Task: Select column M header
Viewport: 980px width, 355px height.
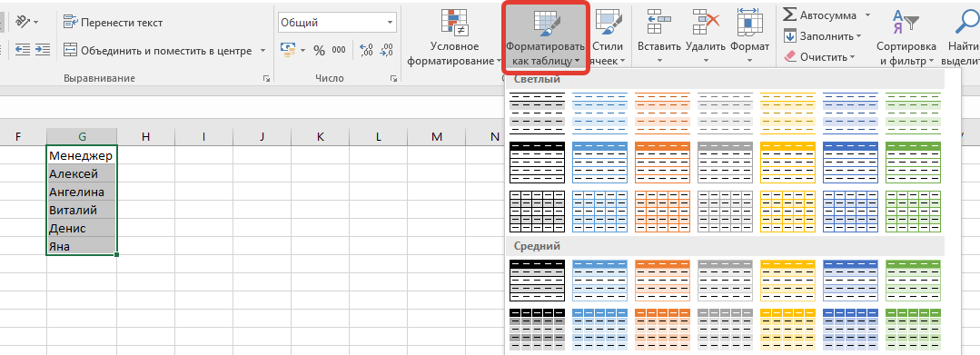Action: click(x=436, y=136)
